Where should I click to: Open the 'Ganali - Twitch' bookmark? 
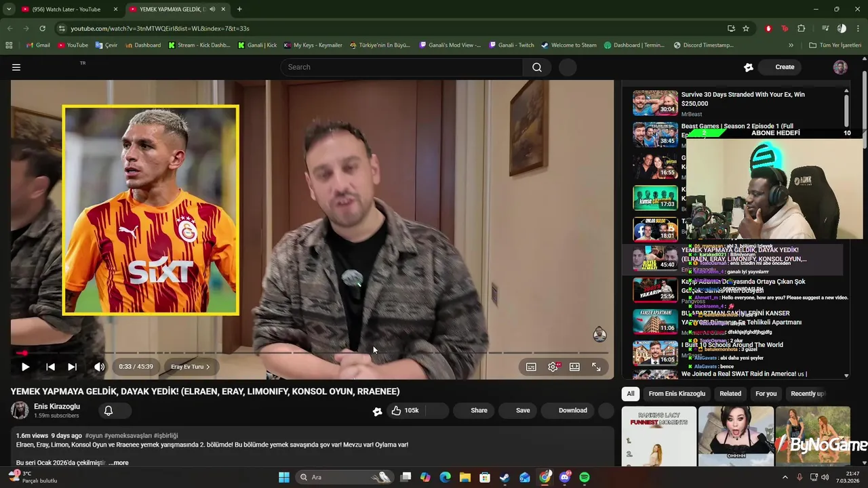pos(511,45)
